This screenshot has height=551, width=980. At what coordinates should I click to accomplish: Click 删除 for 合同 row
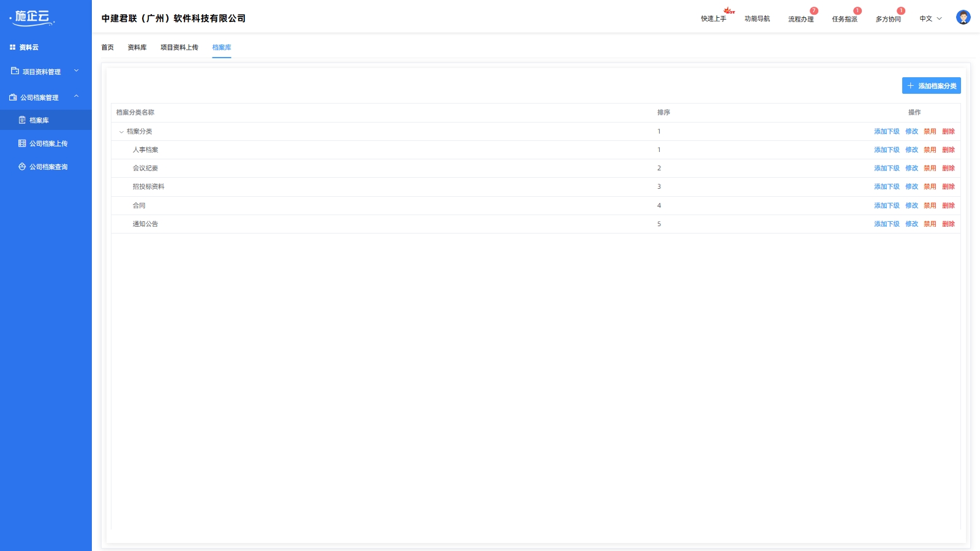pyautogui.click(x=949, y=205)
